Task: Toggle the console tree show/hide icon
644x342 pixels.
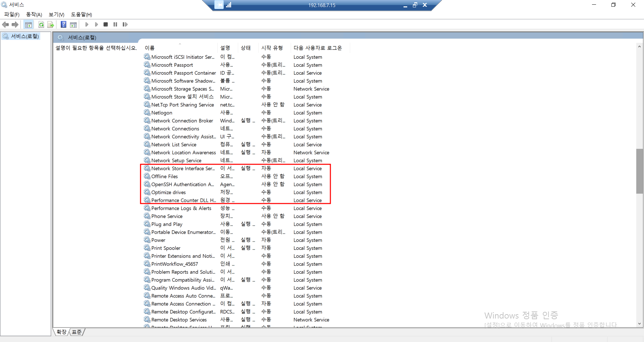Action: point(29,24)
